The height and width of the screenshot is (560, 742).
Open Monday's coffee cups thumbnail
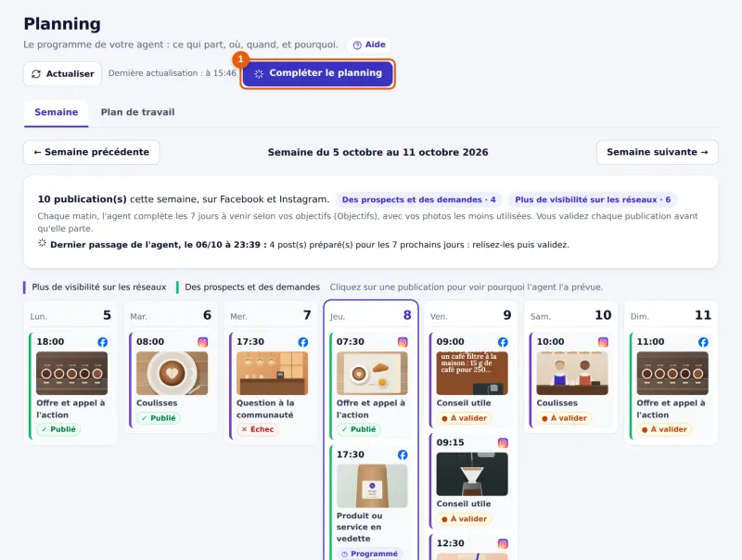pyautogui.click(x=72, y=373)
